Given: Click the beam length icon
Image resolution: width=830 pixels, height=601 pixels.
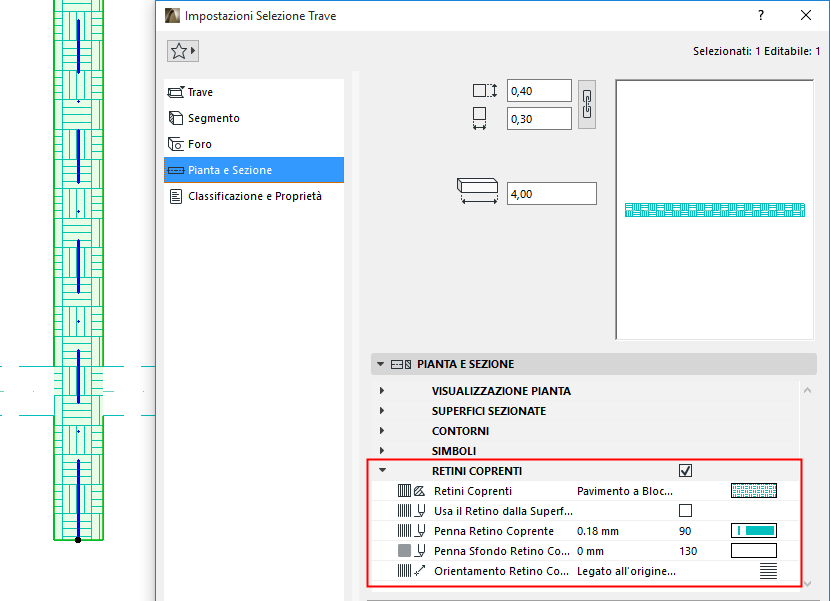Looking at the screenshot, I should 477,191.
